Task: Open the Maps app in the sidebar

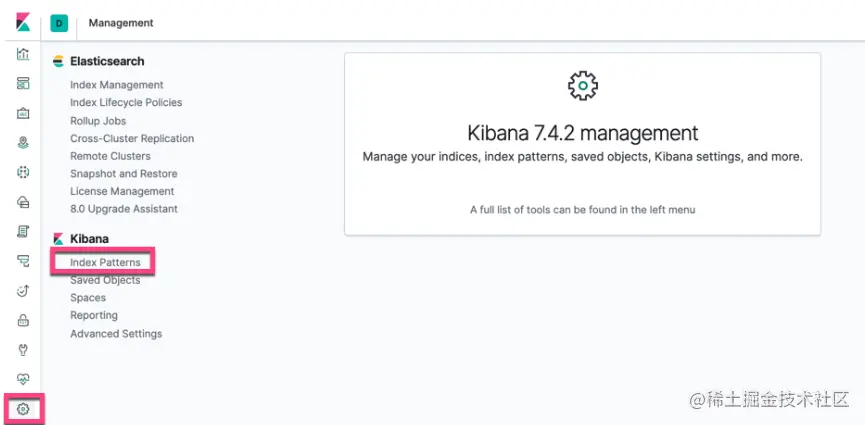Action: [x=23, y=143]
